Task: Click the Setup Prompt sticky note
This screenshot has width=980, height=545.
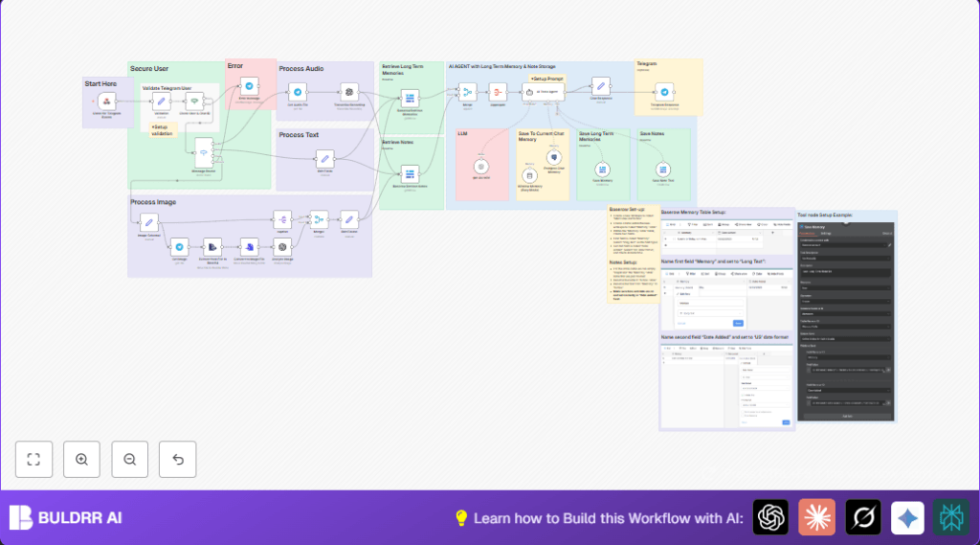Action: (546, 79)
